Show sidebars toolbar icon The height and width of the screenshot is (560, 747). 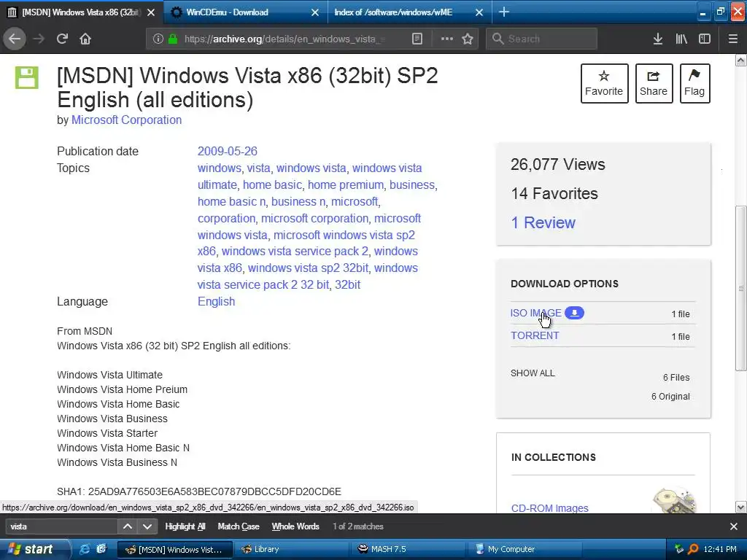[x=705, y=39]
